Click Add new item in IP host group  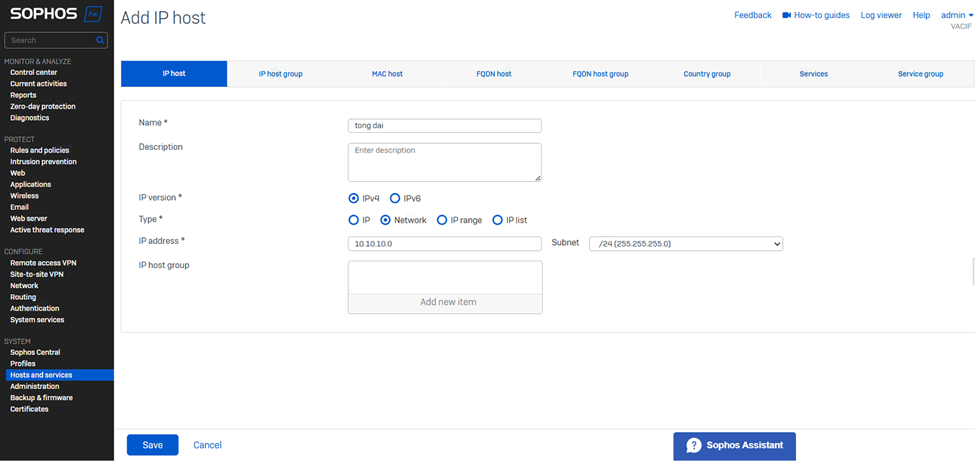point(445,302)
